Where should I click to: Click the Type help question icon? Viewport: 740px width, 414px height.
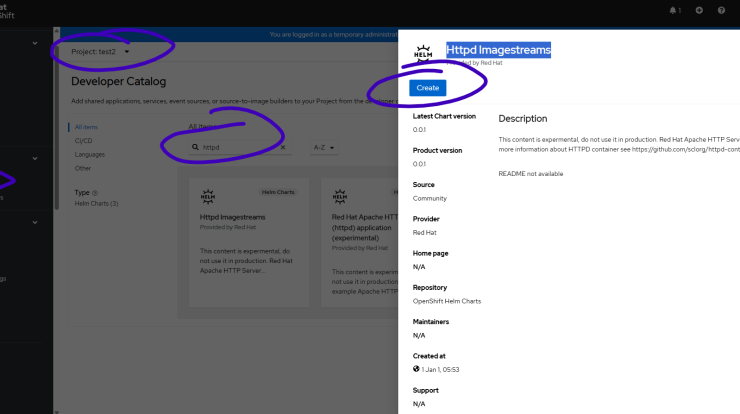[x=95, y=193]
